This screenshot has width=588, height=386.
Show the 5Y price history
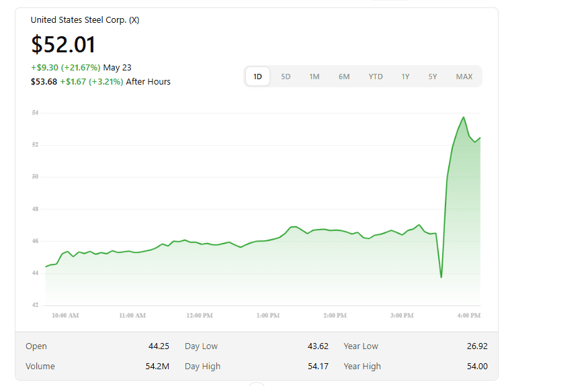coord(433,77)
